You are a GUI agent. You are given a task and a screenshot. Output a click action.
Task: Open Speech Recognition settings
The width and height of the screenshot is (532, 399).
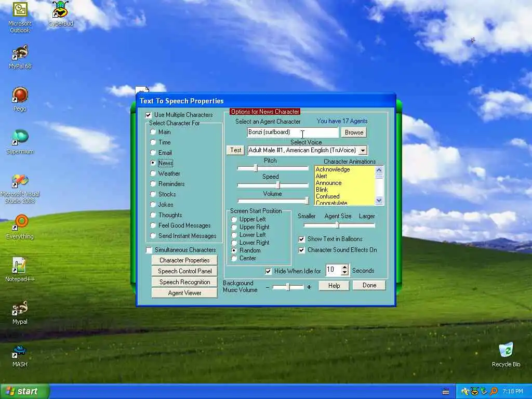click(184, 282)
